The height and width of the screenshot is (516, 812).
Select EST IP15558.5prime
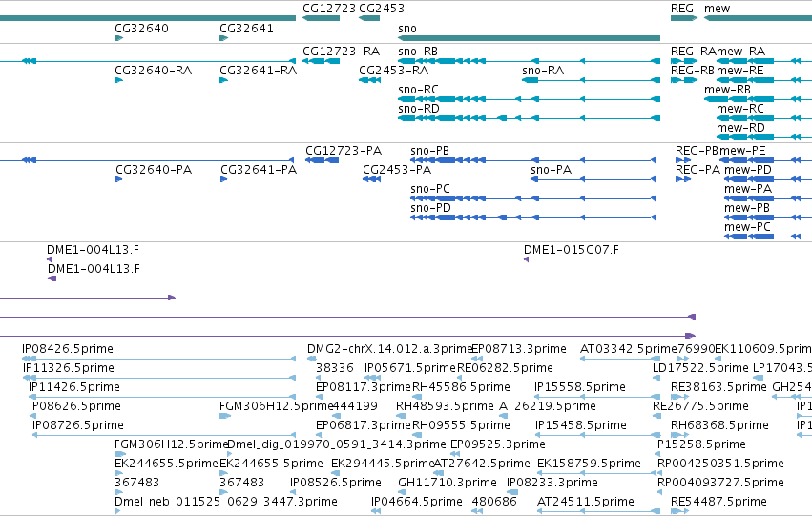(597, 397)
